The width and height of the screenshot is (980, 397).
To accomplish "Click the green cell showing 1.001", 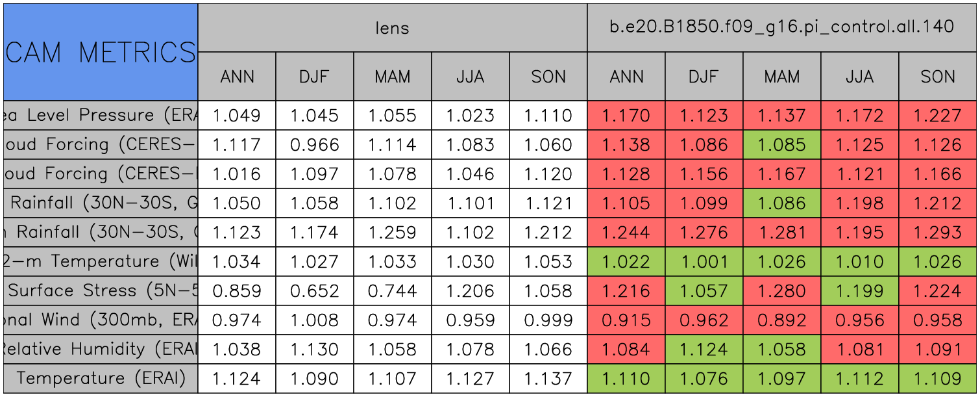I will point(704,261).
